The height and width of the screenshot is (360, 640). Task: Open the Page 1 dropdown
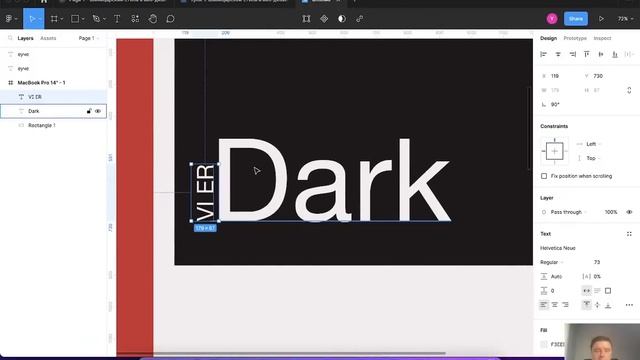point(89,38)
